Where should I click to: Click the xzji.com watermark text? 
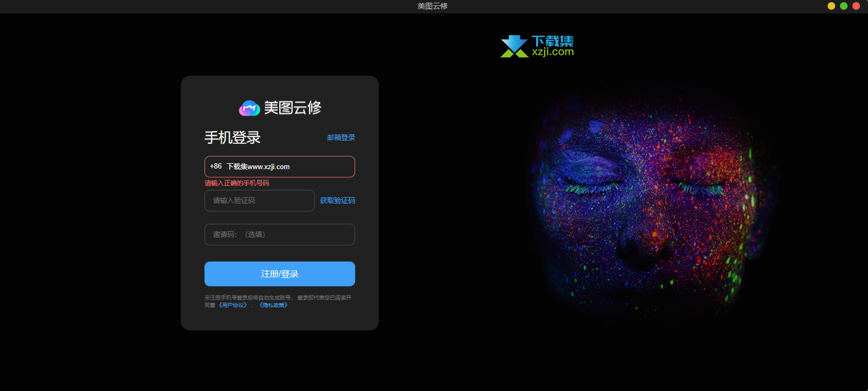pyautogui.click(x=553, y=52)
